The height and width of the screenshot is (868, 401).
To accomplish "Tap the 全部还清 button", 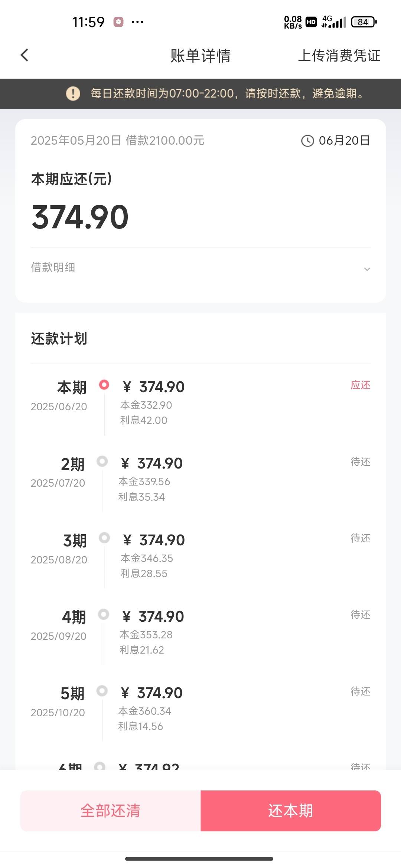I will point(110,811).
